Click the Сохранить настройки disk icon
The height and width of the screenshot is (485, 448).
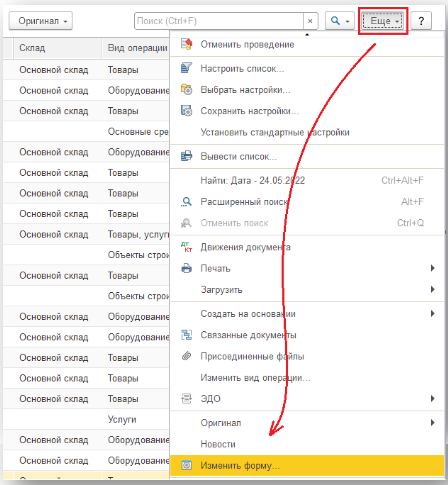click(x=186, y=111)
